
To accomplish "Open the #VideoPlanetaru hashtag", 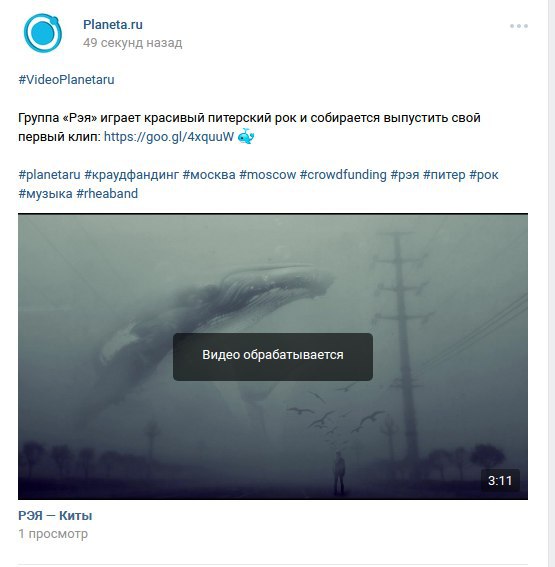I will click(66, 80).
